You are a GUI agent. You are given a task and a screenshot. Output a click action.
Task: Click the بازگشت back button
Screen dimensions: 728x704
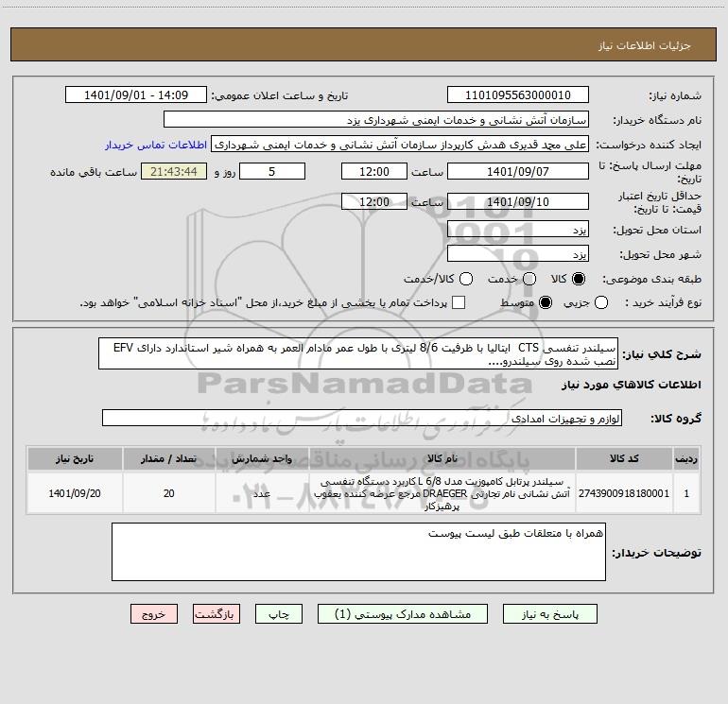[x=217, y=614]
